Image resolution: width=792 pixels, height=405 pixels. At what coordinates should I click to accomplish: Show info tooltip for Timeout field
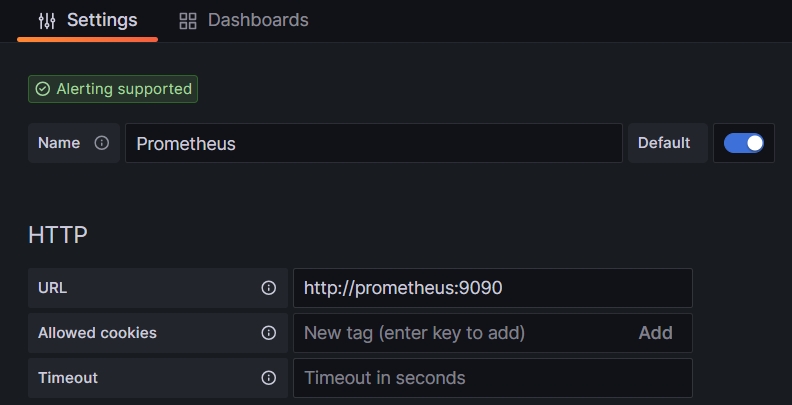click(x=268, y=378)
